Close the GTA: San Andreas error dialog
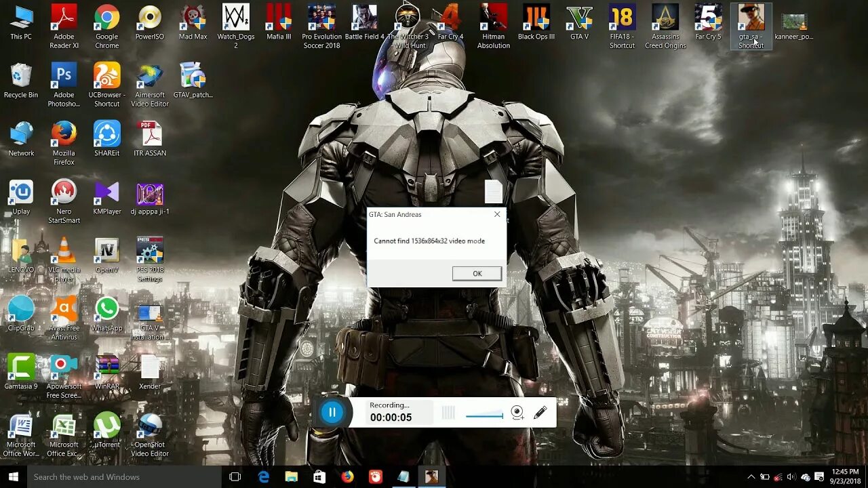The image size is (868, 488). click(497, 214)
